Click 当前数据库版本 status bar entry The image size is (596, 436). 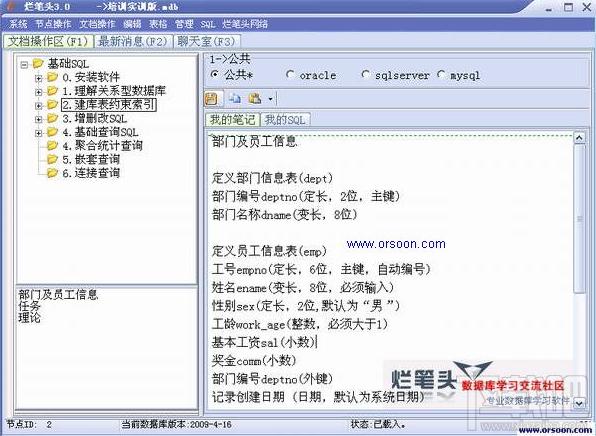tap(176, 425)
